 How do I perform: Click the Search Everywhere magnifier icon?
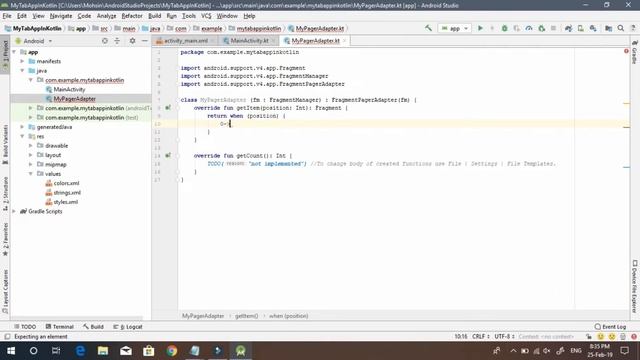coord(621,28)
